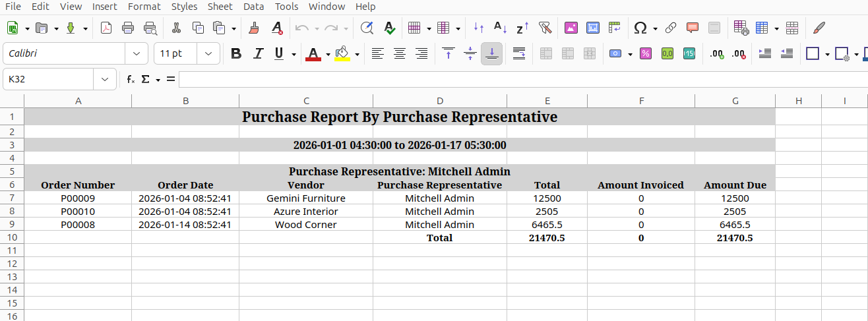Click the Print icon
Image resolution: width=868 pixels, height=321 pixels.
tap(128, 28)
